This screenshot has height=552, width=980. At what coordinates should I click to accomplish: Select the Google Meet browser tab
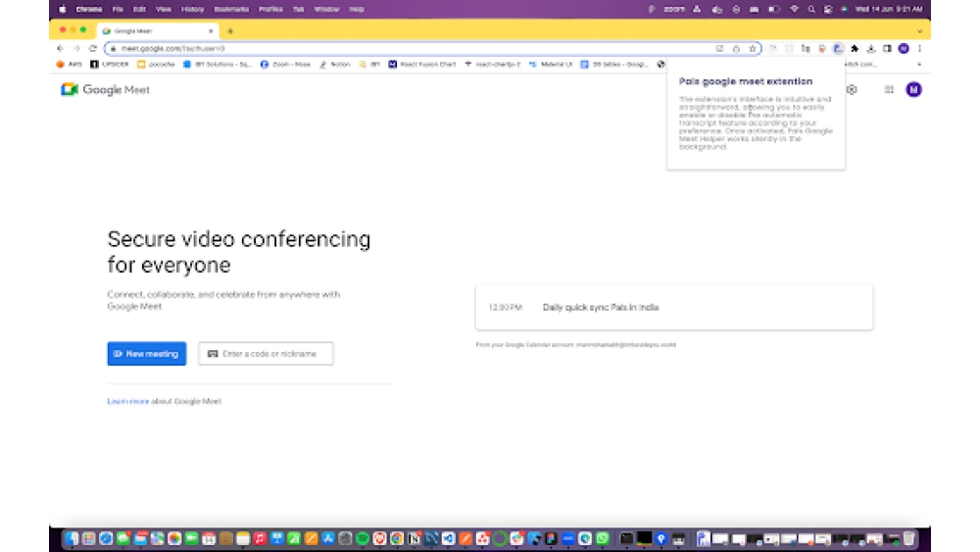click(158, 30)
